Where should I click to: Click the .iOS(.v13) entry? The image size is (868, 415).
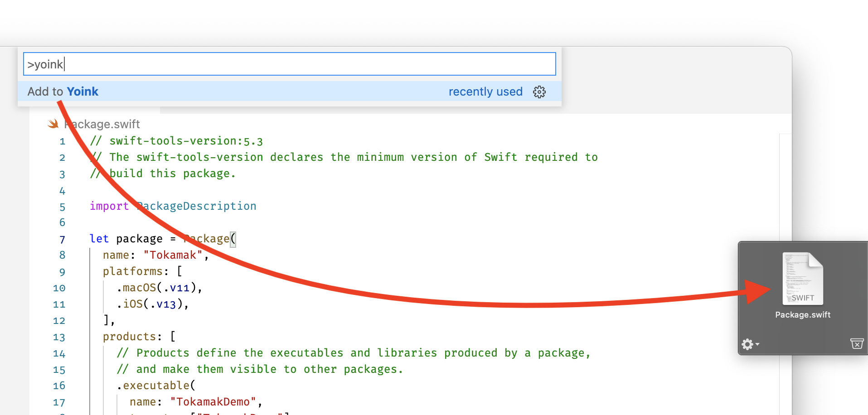tap(153, 304)
